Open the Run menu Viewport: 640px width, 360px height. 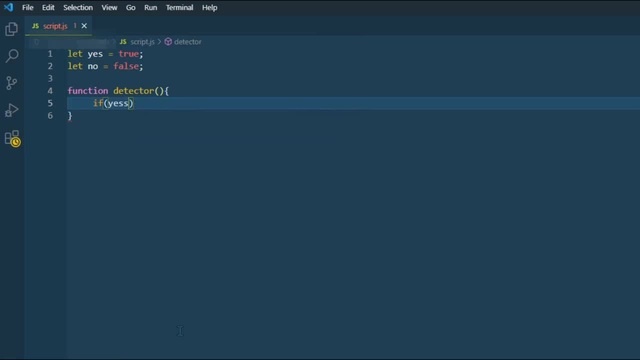pos(151,7)
